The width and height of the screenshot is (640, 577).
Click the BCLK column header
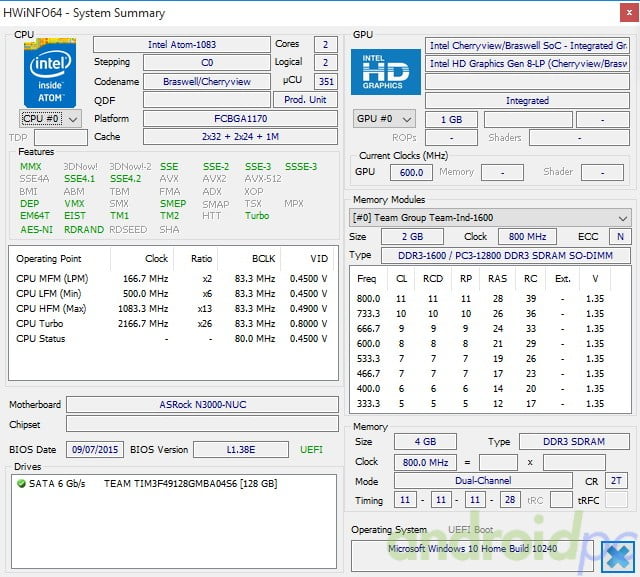tap(249, 259)
